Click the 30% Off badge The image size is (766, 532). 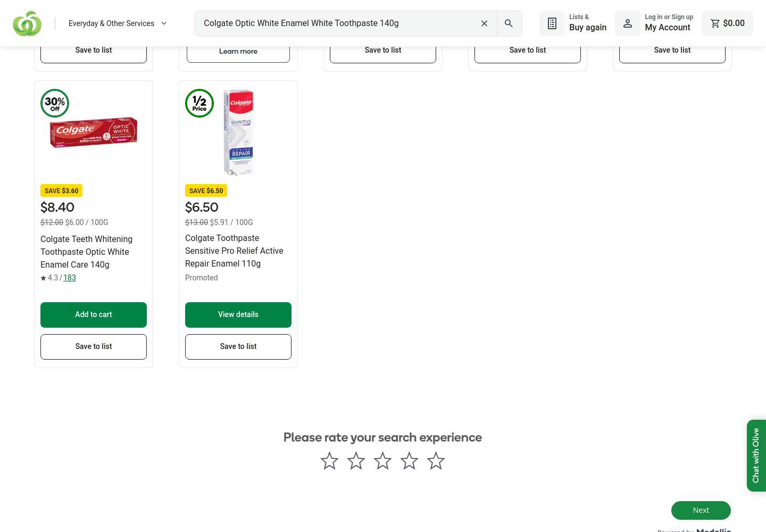pyautogui.click(x=55, y=103)
